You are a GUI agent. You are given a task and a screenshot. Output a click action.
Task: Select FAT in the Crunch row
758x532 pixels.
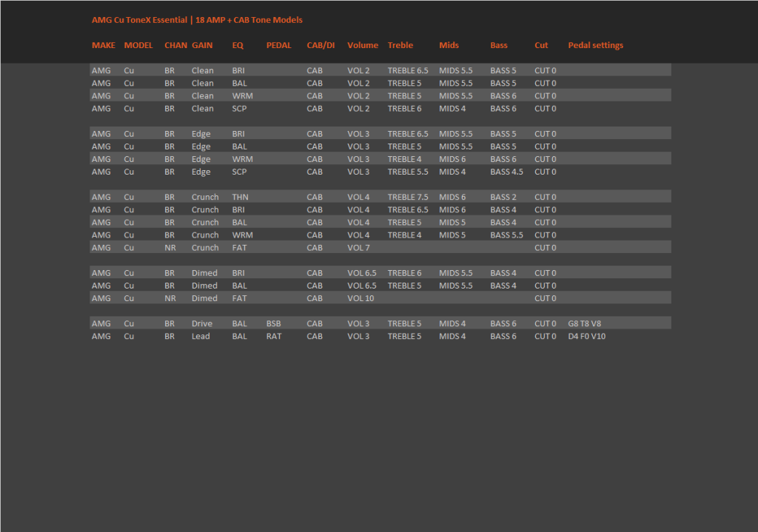coord(239,247)
